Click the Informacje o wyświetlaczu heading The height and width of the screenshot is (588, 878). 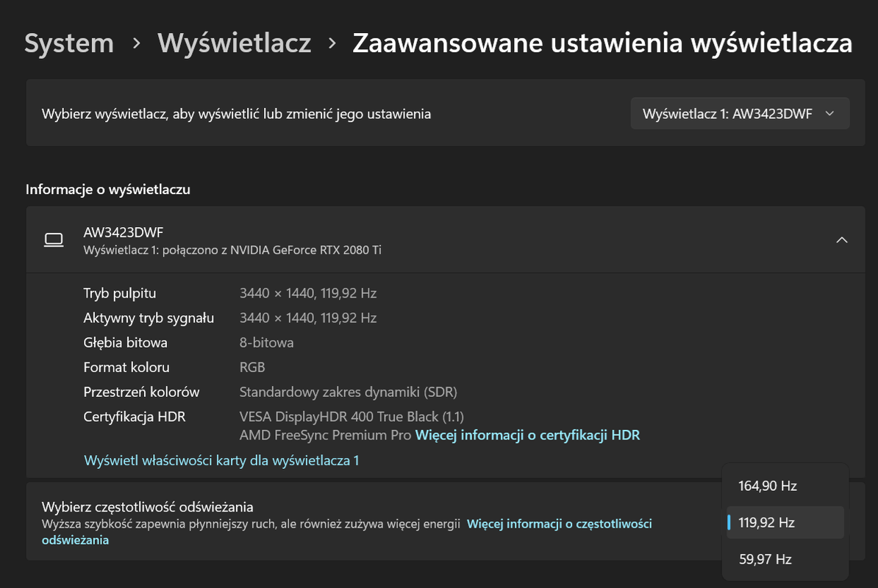[x=108, y=190]
